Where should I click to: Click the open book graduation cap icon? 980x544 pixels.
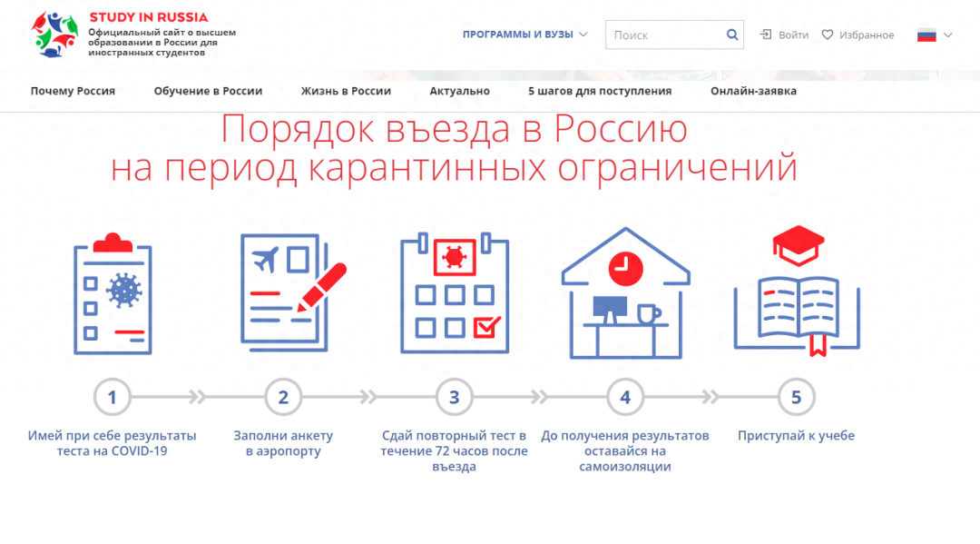point(796,292)
